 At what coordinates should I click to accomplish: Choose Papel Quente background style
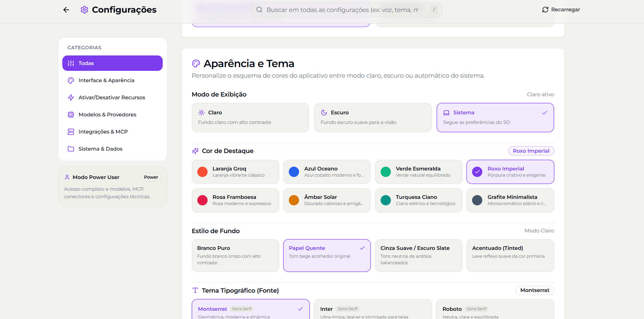click(x=327, y=255)
